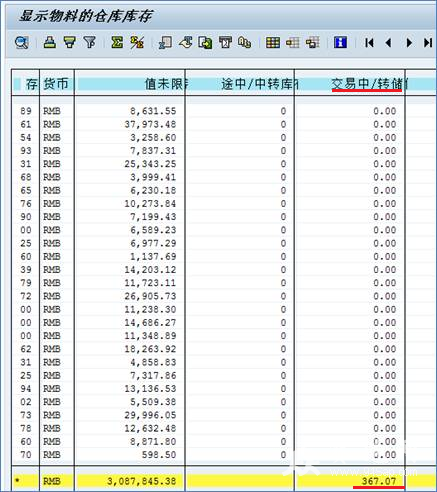Click the Save Layout icon
The image size is (437, 492).
click(x=313, y=42)
